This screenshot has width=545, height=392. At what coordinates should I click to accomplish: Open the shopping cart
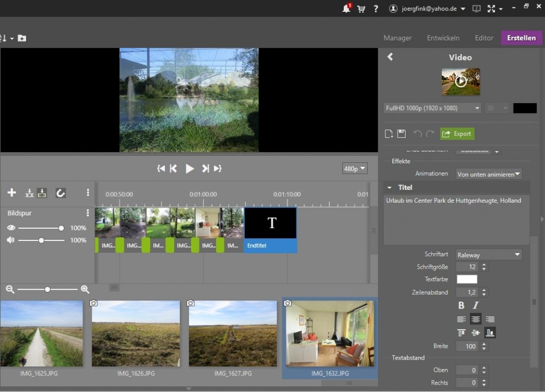tap(361, 9)
